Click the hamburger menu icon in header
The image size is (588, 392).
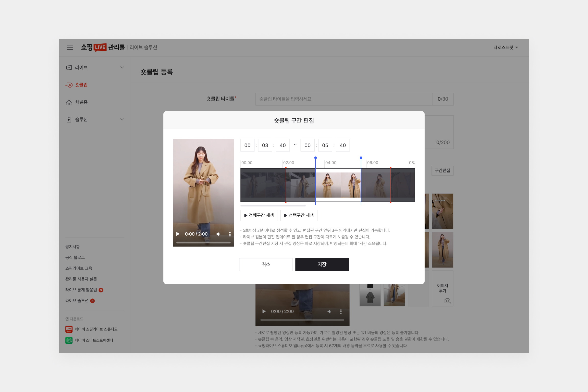point(70,48)
